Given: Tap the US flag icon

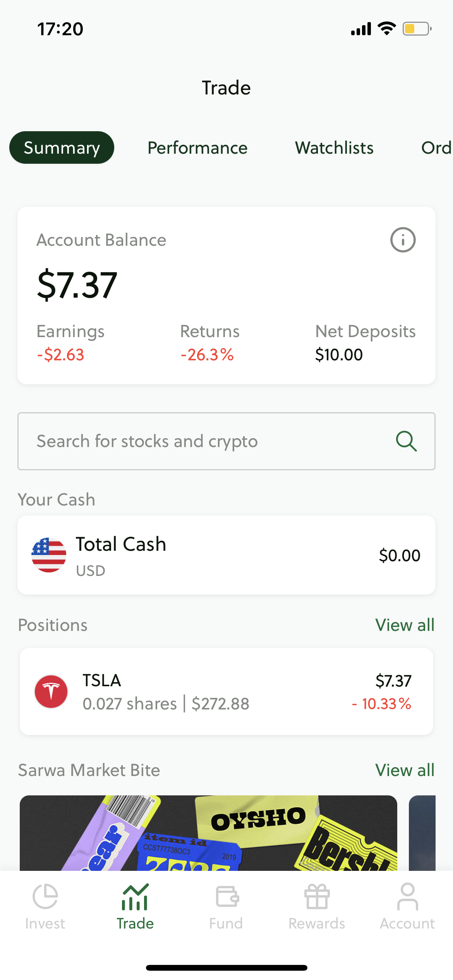Looking at the screenshot, I should coord(49,555).
